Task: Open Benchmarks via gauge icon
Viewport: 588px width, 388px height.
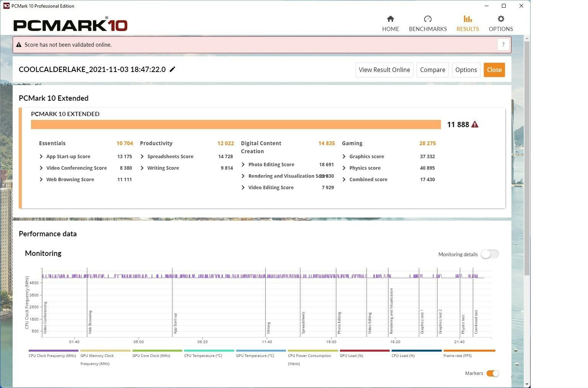Action: (x=428, y=19)
